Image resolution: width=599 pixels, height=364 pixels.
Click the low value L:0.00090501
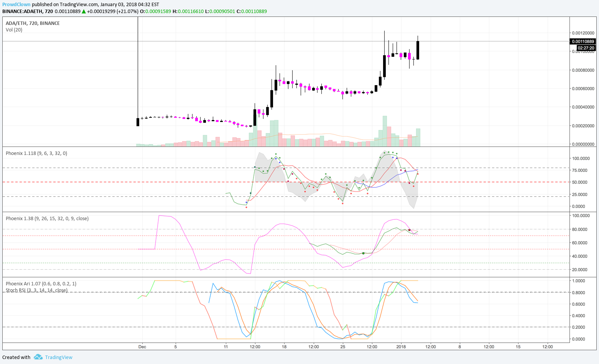(220, 12)
